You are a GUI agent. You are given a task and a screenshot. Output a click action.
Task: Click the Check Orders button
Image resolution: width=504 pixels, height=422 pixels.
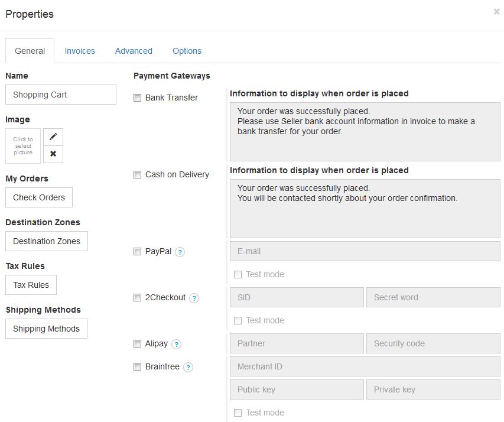point(39,197)
